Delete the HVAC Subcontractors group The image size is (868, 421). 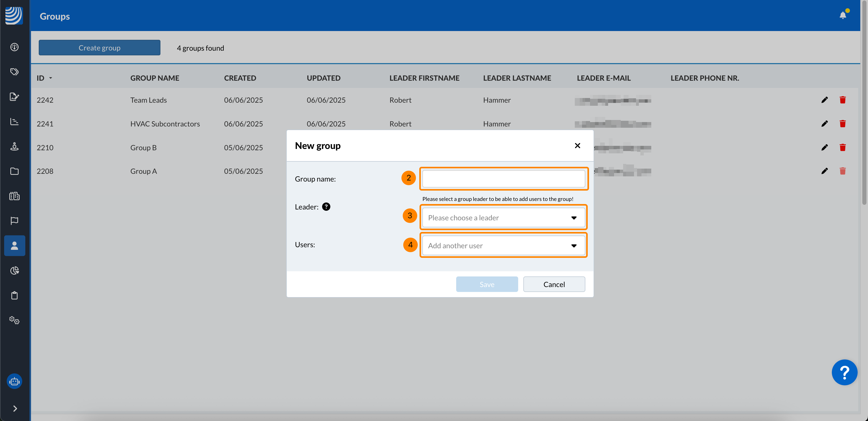(x=842, y=123)
